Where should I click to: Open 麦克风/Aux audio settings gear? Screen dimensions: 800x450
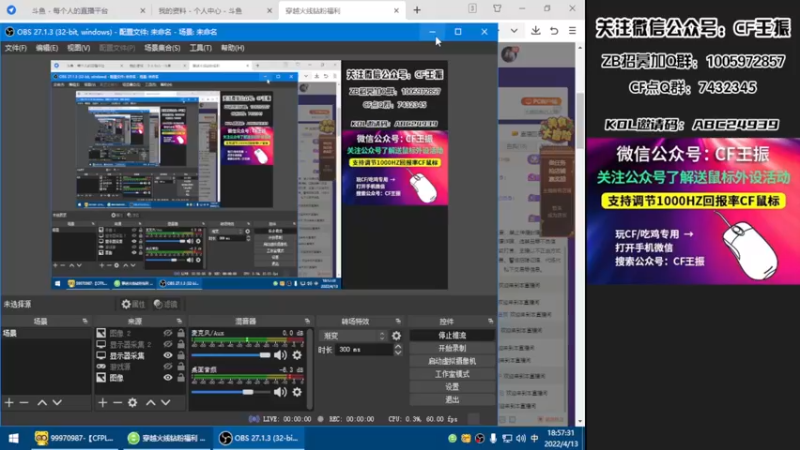coord(297,355)
